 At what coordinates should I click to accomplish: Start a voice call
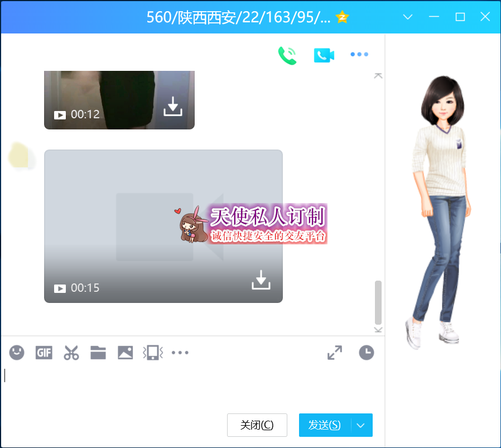point(287,54)
